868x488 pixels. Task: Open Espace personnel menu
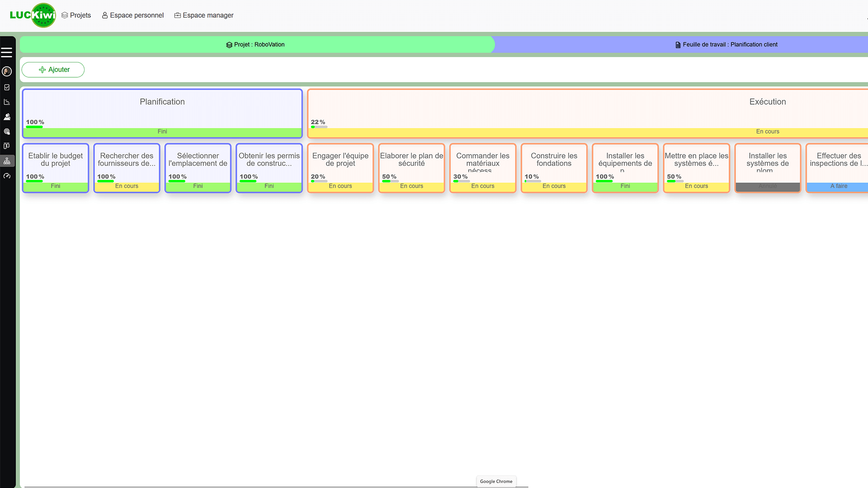click(132, 15)
